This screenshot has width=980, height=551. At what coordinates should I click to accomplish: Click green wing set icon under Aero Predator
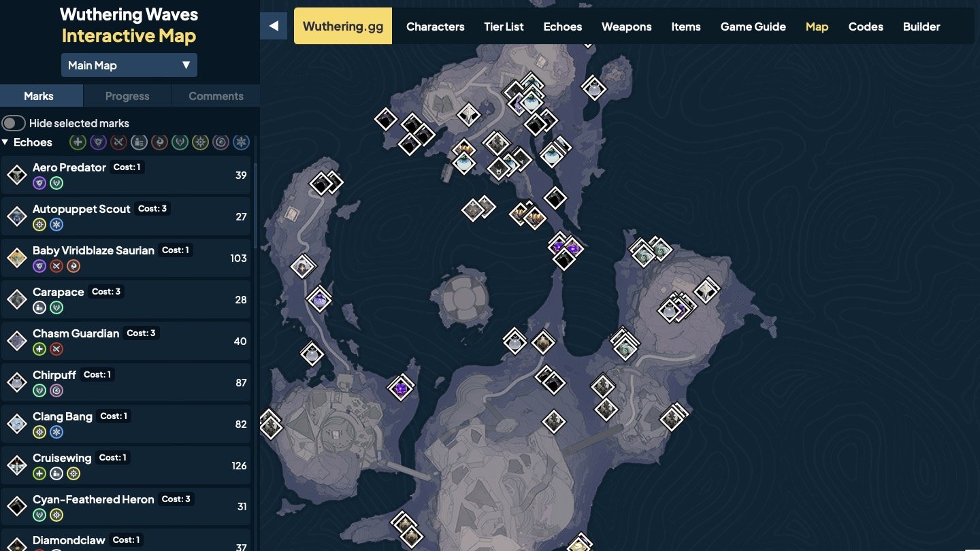(56, 183)
